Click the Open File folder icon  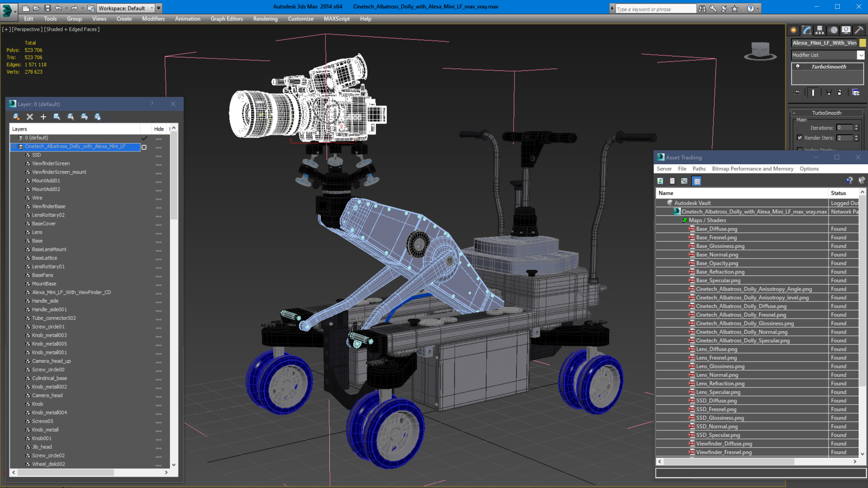coord(37,8)
